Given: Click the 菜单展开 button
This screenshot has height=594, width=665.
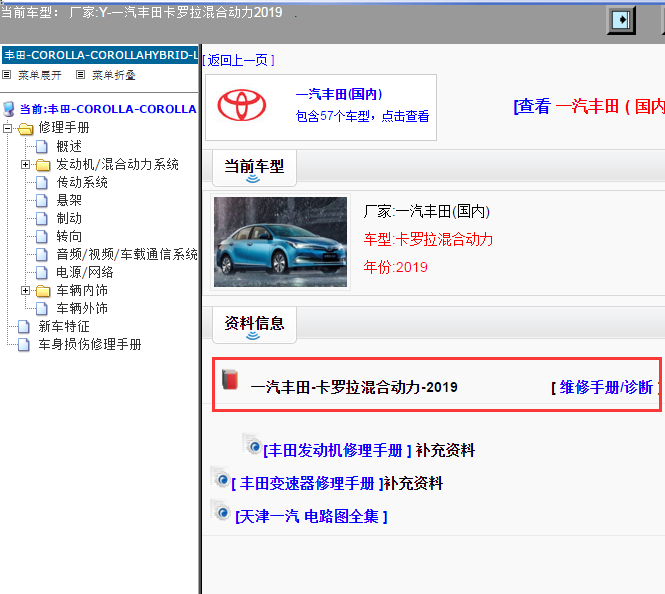Looking at the screenshot, I should pos(39,75).
